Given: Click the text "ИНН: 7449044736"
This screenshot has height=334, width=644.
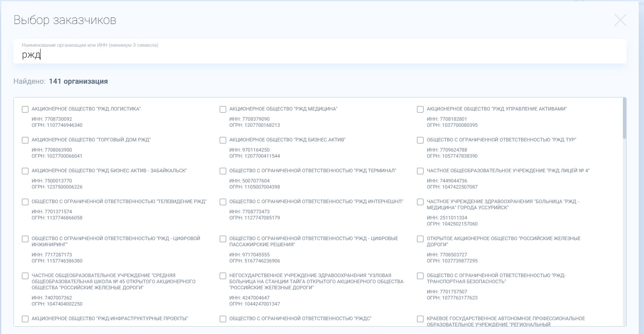Looking at the screenshot, I should tap(447, 181).
